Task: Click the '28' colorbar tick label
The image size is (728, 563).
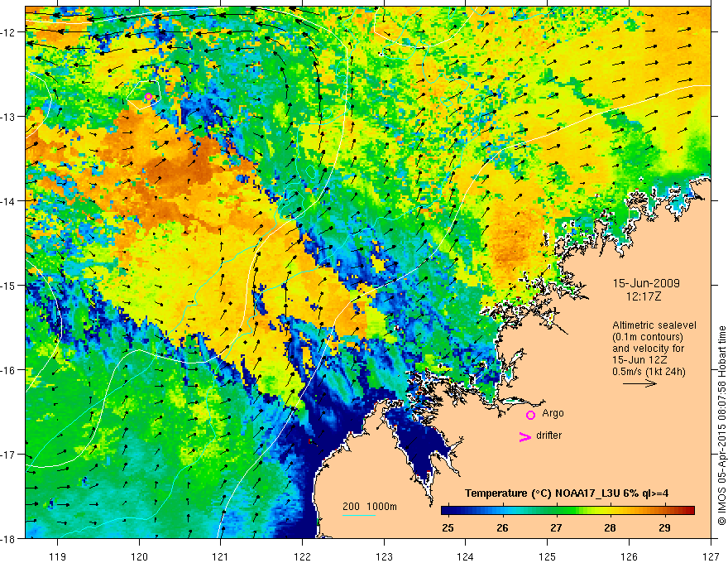Action: click(610, 527)
